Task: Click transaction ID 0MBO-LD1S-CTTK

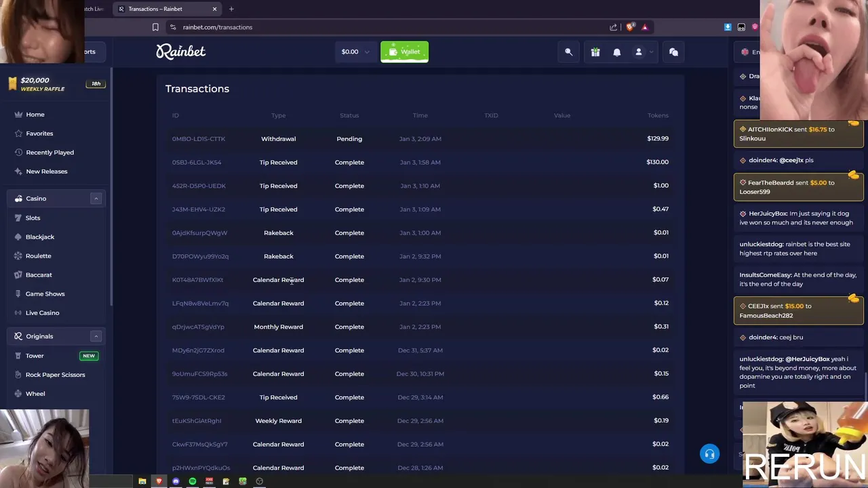Action: pos(199,139)
